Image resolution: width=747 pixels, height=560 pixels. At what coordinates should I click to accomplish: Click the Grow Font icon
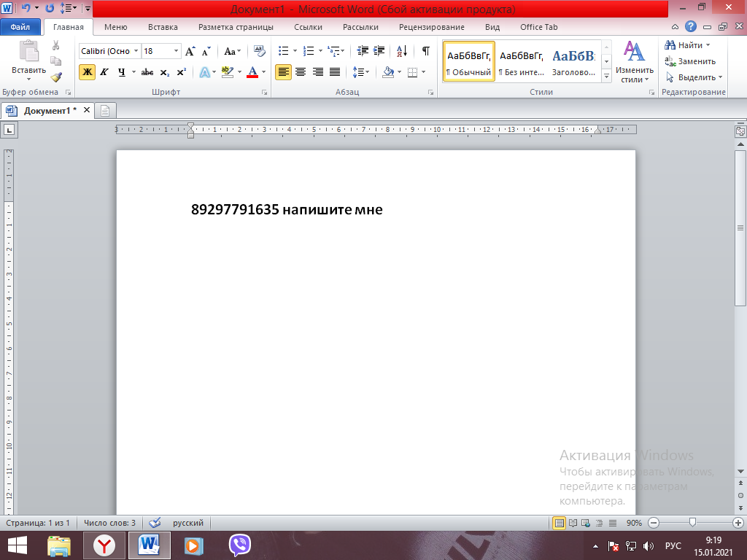click(190, 51)
